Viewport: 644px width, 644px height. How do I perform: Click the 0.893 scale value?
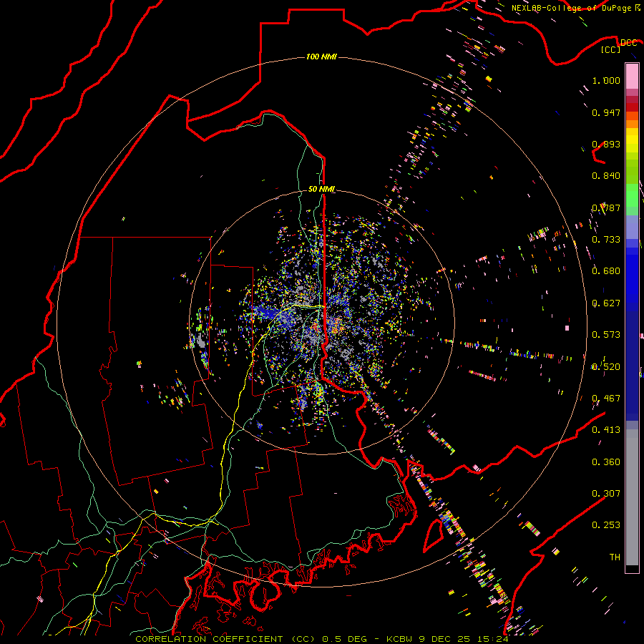(x=606, y=144)
